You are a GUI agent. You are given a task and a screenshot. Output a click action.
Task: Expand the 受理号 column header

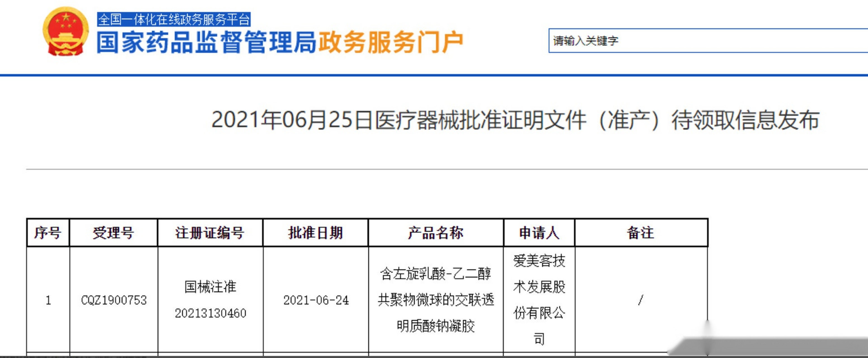113,233
